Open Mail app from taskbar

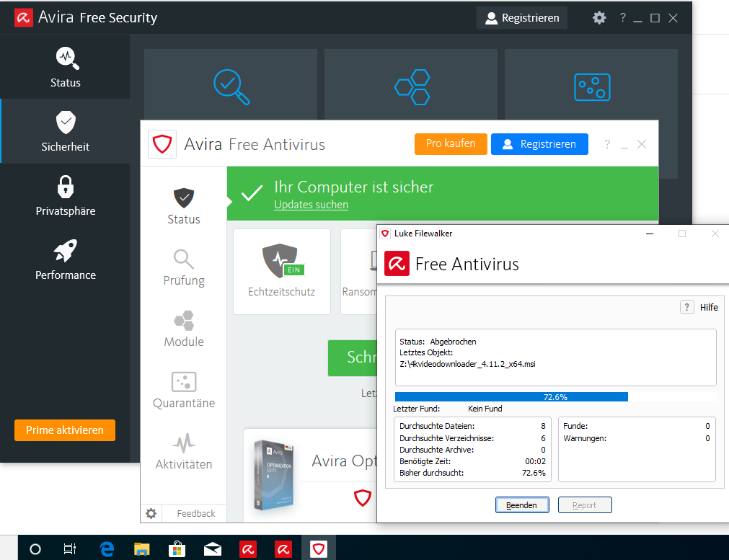pyautogui.click(x=213, y=549)
